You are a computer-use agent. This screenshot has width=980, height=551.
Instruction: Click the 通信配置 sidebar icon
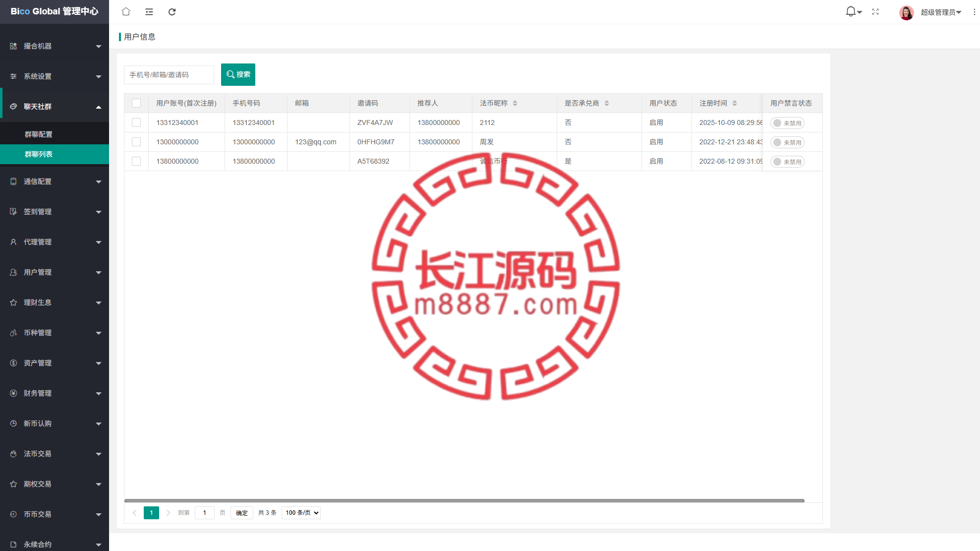(13, 182)
